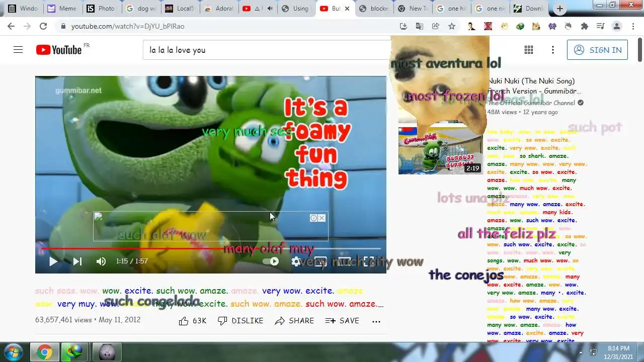
Task: Open the player settings gear
Action: [296, 261]
